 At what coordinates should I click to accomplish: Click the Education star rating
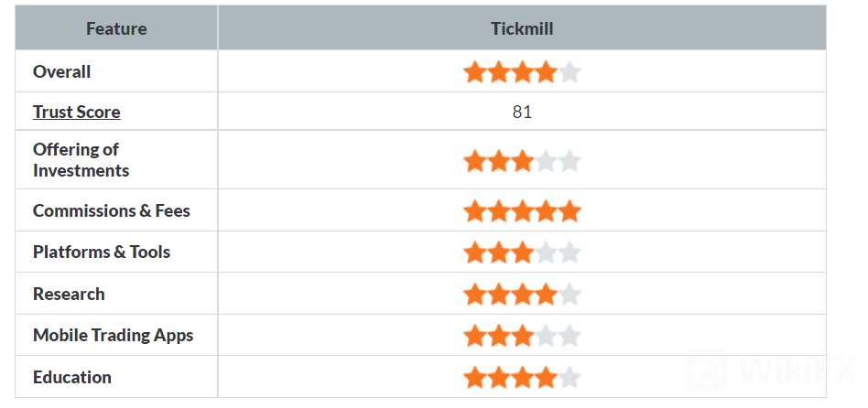pos(522,377)
